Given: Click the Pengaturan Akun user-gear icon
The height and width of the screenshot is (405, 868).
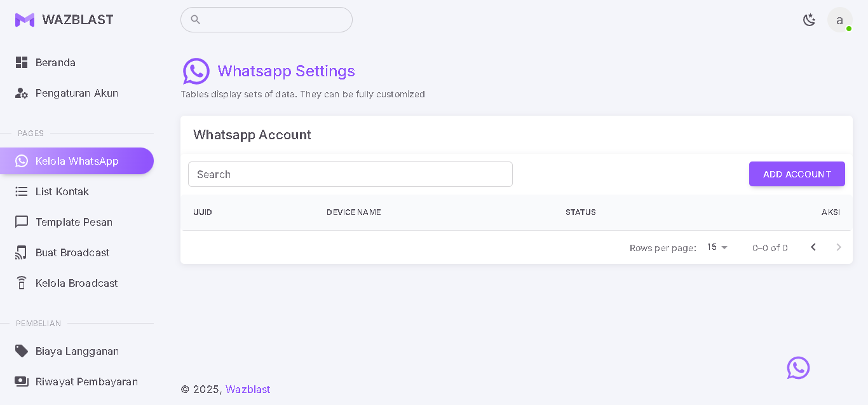Looking at the screenshot, I should [22, 93].
